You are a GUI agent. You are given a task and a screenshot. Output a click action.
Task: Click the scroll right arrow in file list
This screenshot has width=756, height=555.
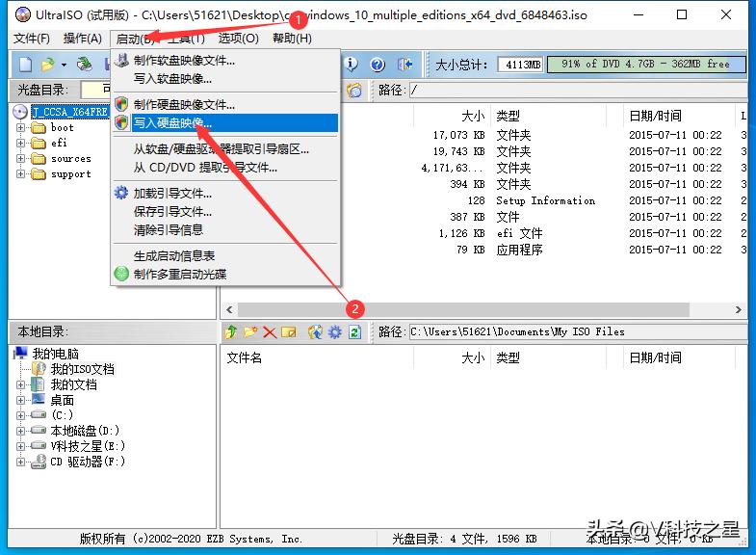point(738,309)
